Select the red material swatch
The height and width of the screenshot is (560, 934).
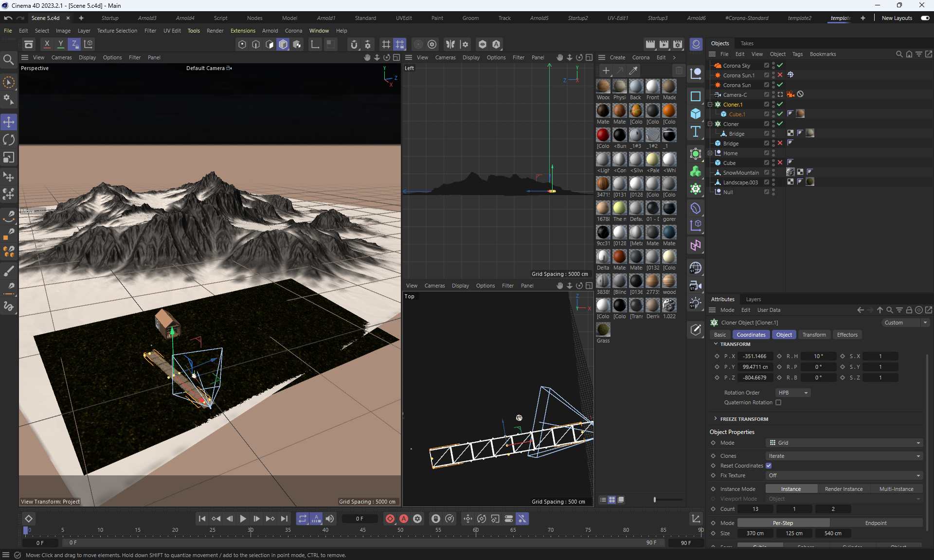(603, 135)
